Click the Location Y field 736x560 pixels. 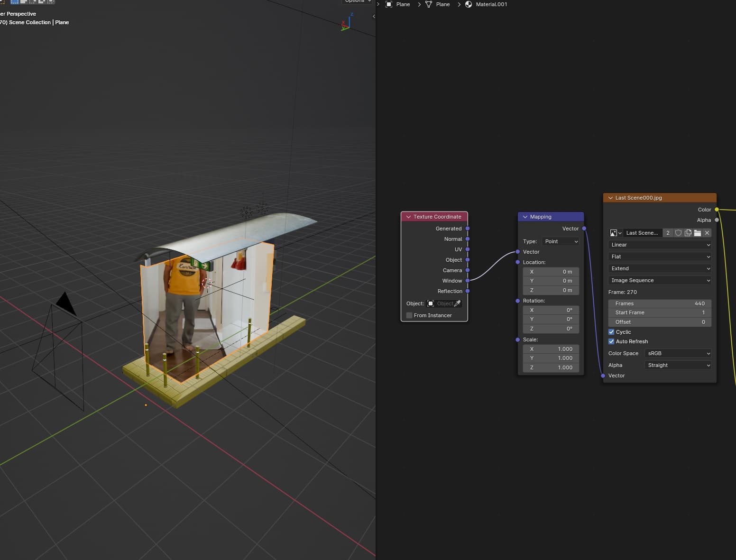pyautogui.click(x=551, y=281)
